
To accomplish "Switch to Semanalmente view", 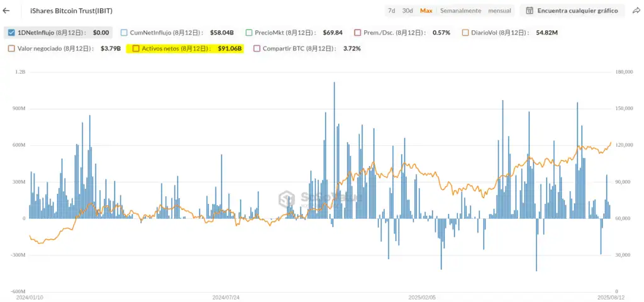I will [460, 11].
